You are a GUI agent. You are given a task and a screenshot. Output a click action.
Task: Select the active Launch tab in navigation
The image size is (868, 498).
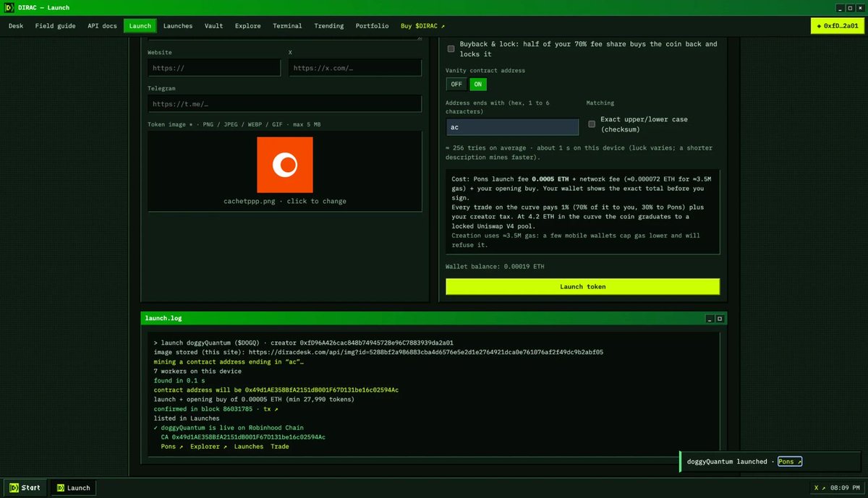140,26
